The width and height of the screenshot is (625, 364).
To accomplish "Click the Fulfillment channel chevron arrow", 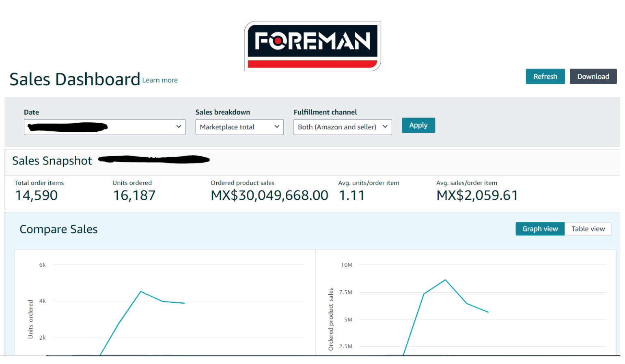I will tap(385, 127).
